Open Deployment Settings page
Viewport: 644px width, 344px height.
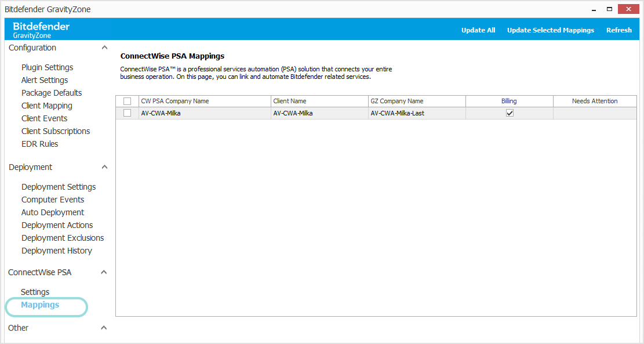(x=59, y=187)
